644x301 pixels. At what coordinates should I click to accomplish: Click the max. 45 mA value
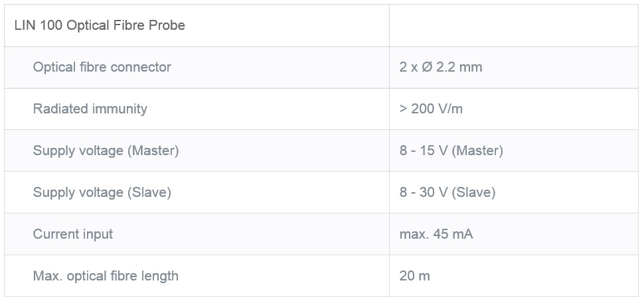coord(436,234)
